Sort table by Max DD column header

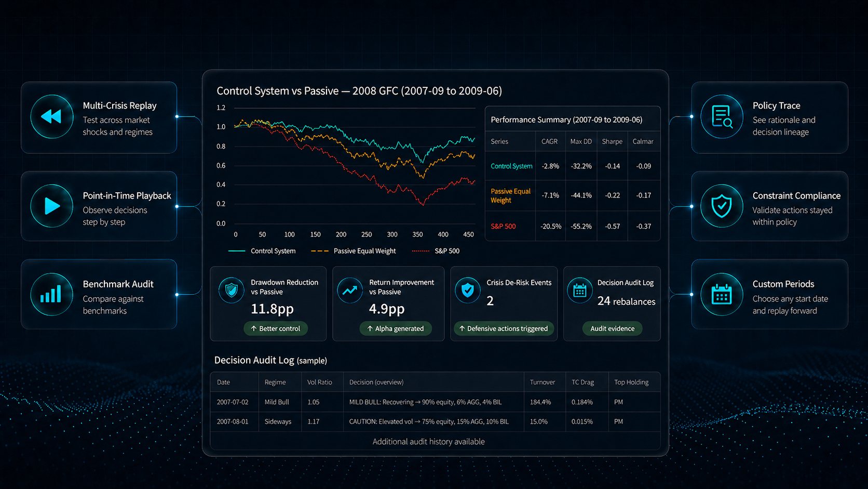click(x=580, y=141)
